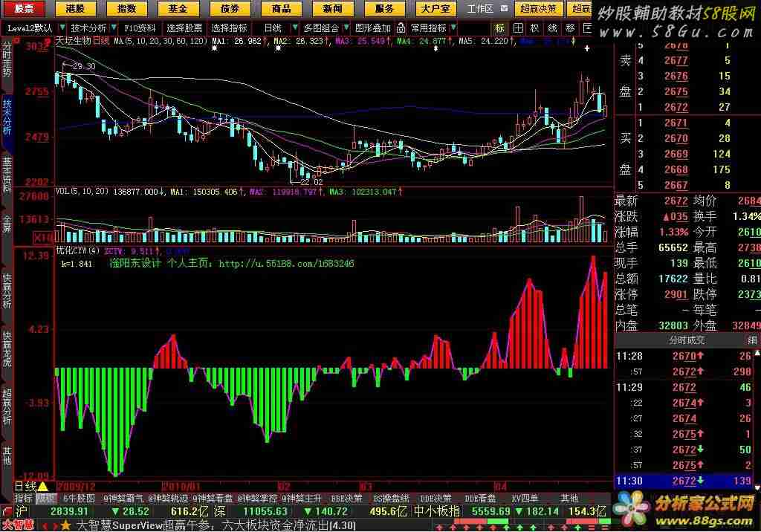Switch to the 港股 market tab
761x532 pixels.
[x=75, y=9]
